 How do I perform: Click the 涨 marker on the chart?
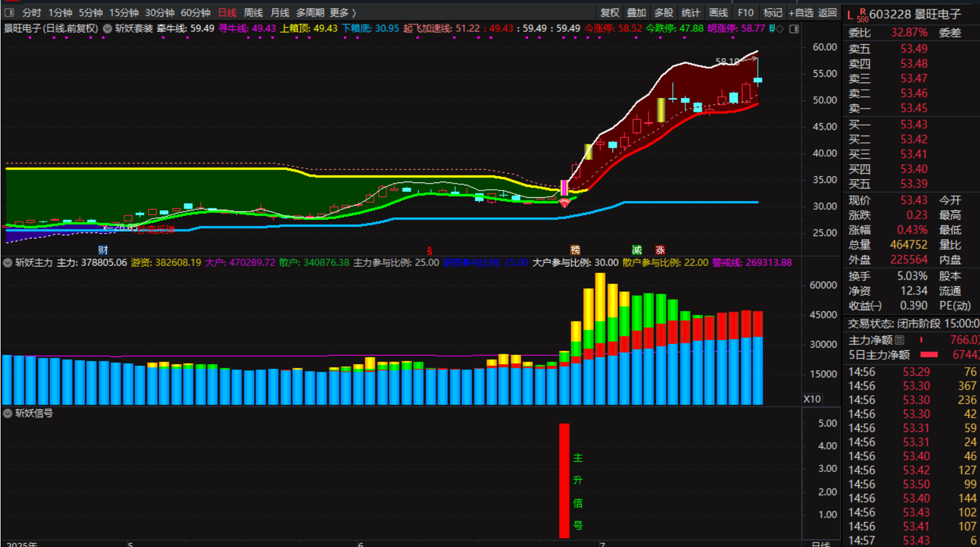(660, 250)
